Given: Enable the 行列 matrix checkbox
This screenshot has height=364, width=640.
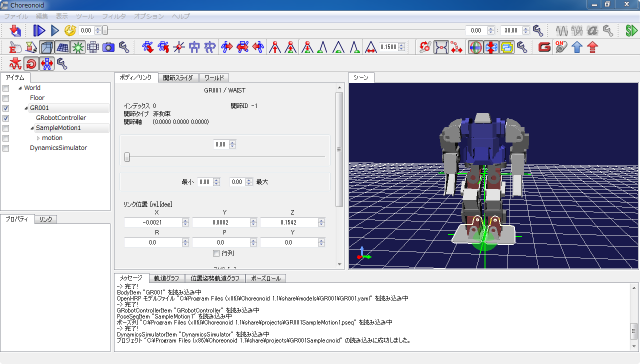Looking at the screenshot, I should [216, 253].
